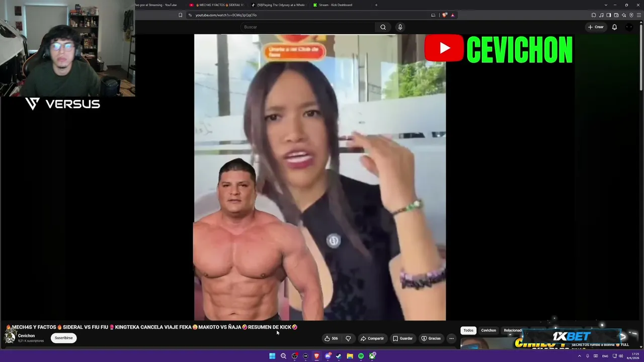The image size is (644, 362).
Task: Open File Explorer from taskbar
Action: 350,356
